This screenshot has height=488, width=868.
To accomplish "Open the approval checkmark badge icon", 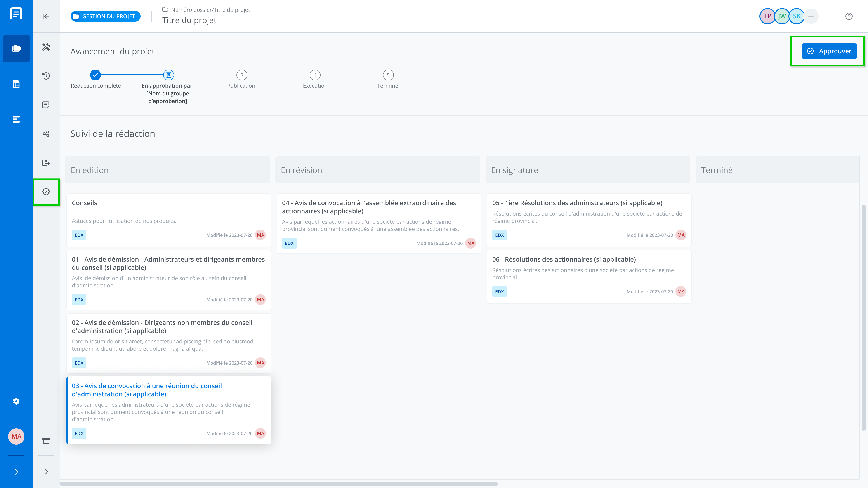I will click(46, 192).
